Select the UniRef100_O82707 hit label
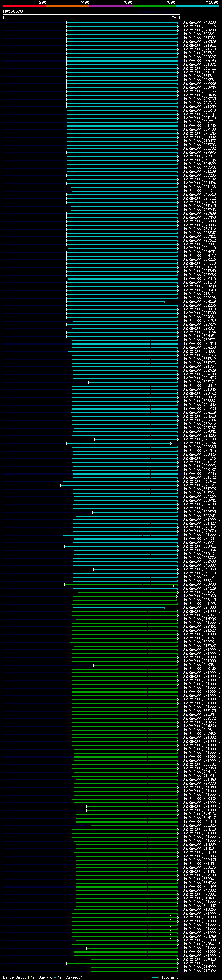Screen dimensions: 222x980 [199, 508]
